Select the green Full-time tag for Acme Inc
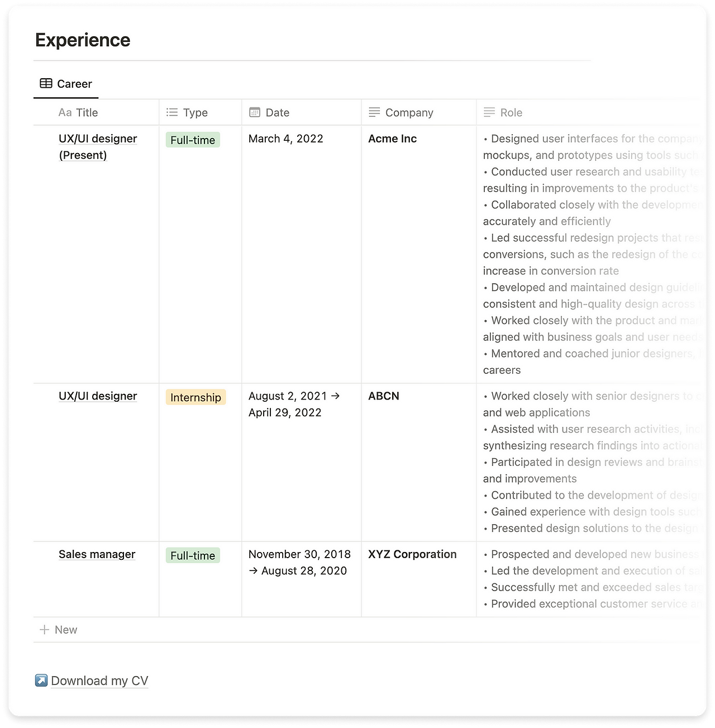This screenshot has height=728, width=715. click(x=193, y=140)
